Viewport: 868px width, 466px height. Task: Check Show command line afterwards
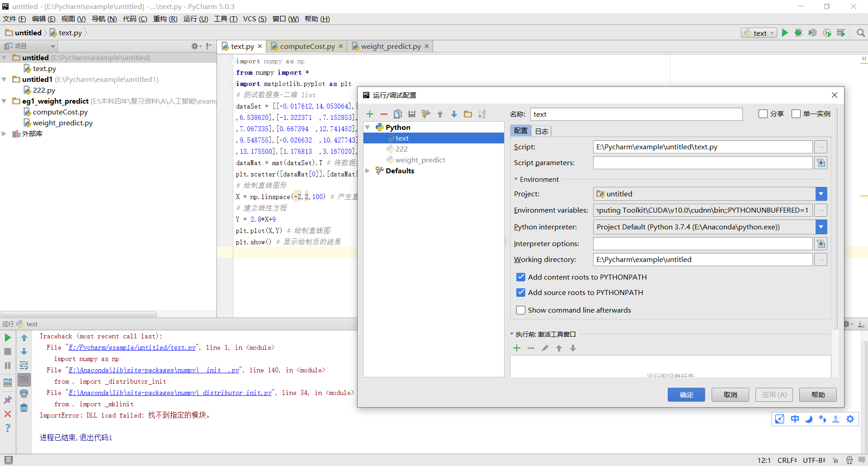pyautogui.click(x=521, y=310)
